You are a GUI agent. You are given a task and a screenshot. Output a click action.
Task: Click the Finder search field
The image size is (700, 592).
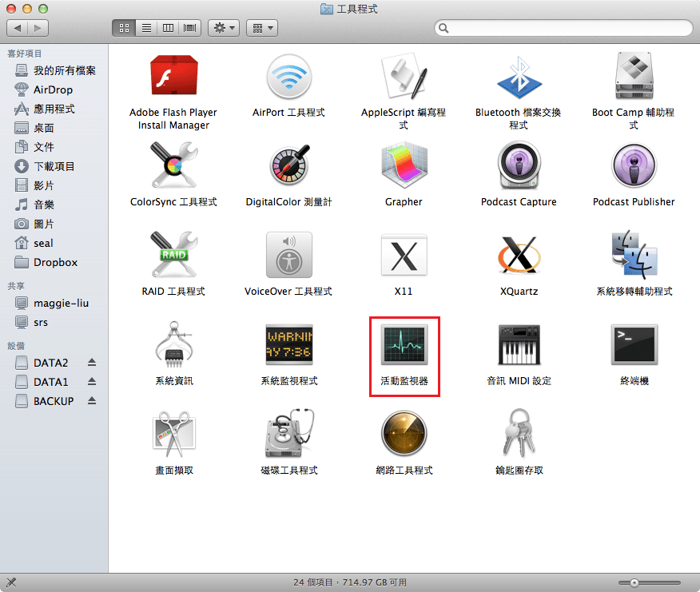pyautogui.click(x=563, y=28)
